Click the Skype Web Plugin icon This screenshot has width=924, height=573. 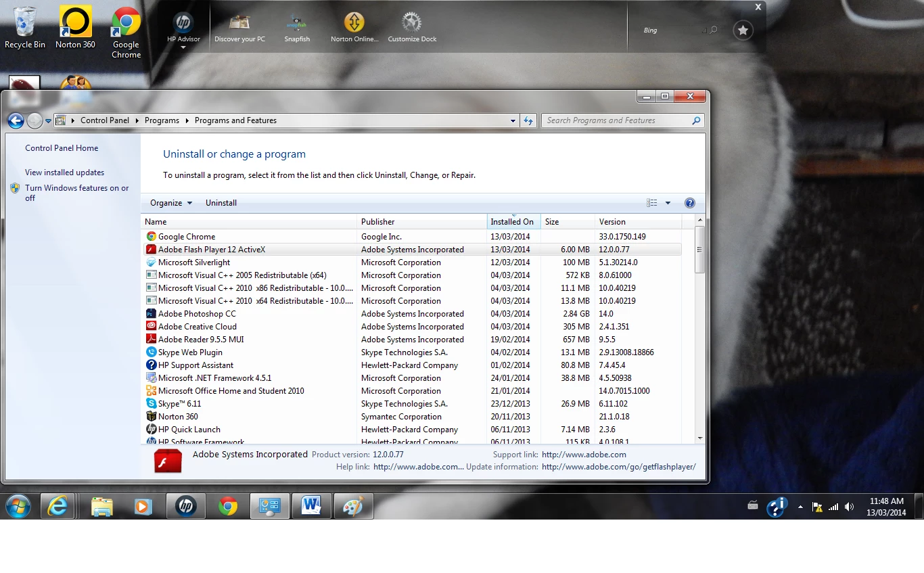coord(152,352)
